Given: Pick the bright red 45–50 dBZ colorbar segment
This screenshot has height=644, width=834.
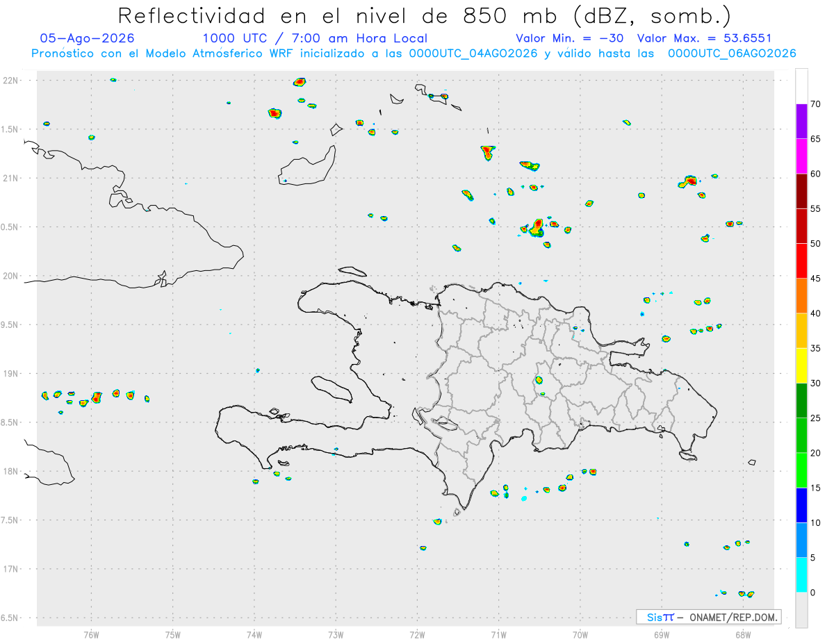Looking at the screenshot, I should pyautogui.click(x=801, y=261).
